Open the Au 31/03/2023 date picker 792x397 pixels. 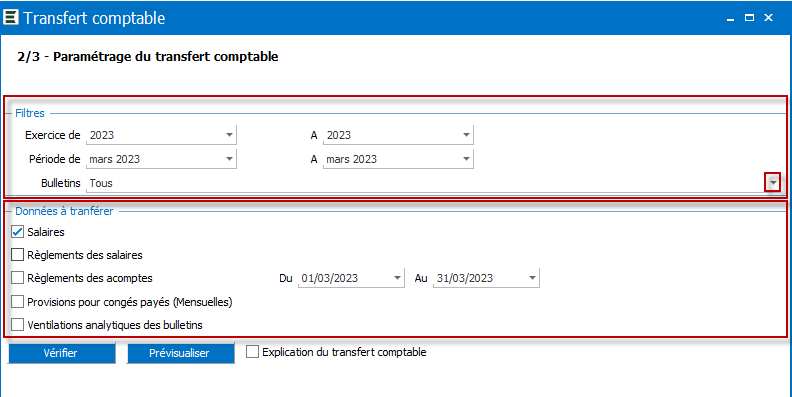tap(532, 278)
